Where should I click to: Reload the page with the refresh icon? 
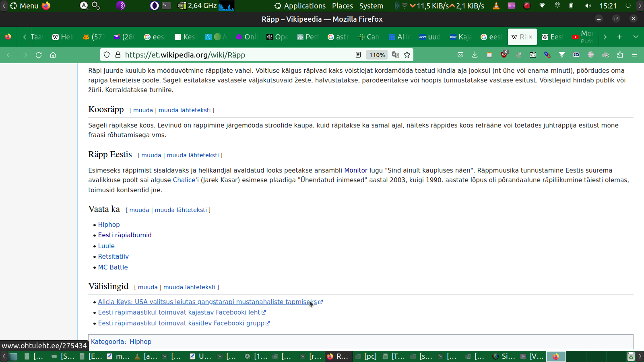click(x=39, y=55)
